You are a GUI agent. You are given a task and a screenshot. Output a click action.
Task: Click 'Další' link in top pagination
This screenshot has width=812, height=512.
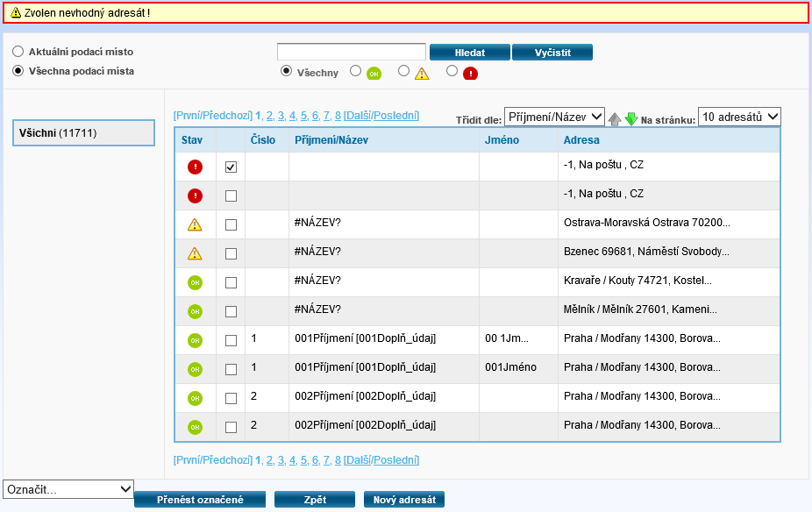click(x=358, y=115)
